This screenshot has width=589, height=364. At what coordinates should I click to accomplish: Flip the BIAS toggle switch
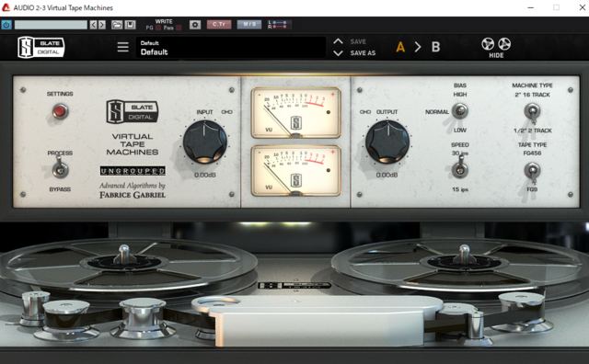click(459, 111)
